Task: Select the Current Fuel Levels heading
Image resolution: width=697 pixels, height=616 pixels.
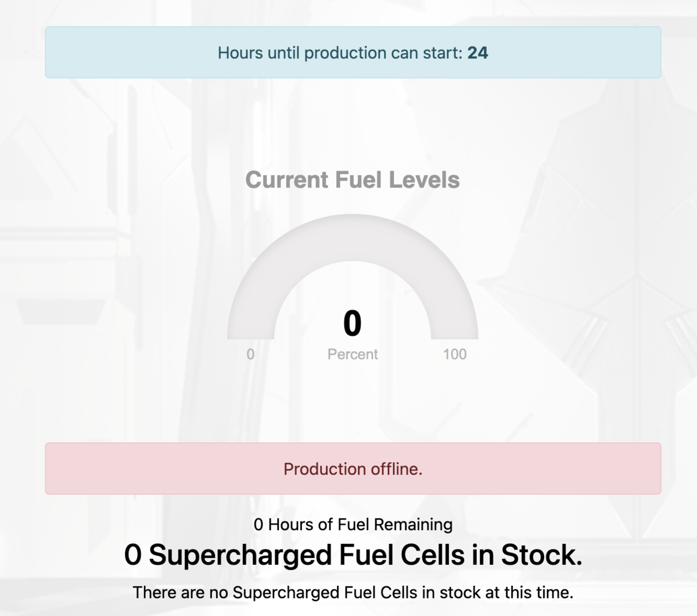Action: 352,180
